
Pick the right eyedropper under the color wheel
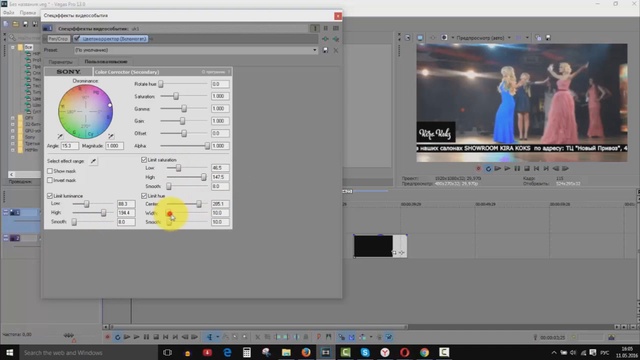click(x=111, y=136)
